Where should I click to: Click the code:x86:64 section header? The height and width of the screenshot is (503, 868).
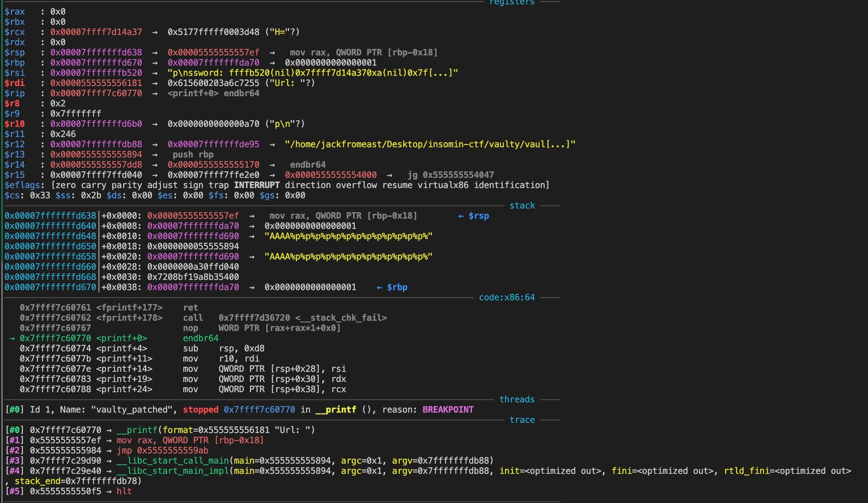(507, 297)
